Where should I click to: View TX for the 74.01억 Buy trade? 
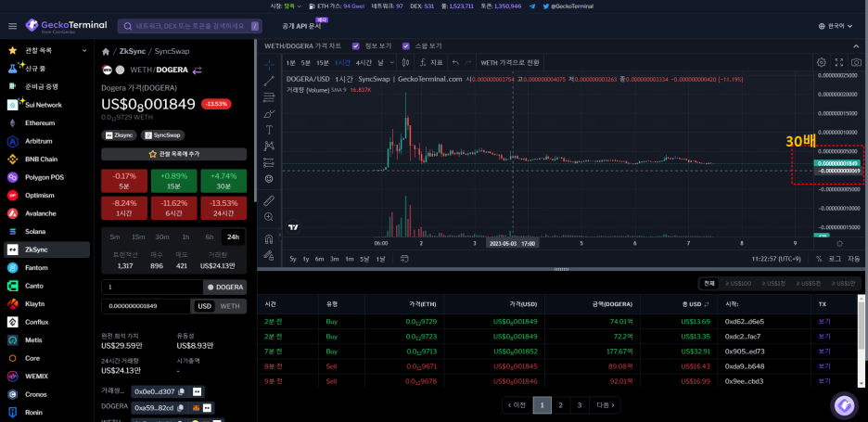click(x=824, y=321)
